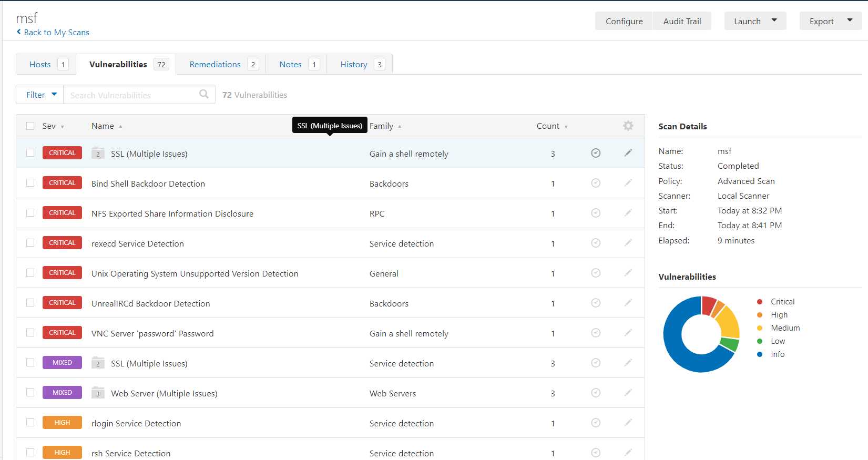Click the Family cell 'Web Servers'
This screenshot has width=868, height=460.
[393, 393]
